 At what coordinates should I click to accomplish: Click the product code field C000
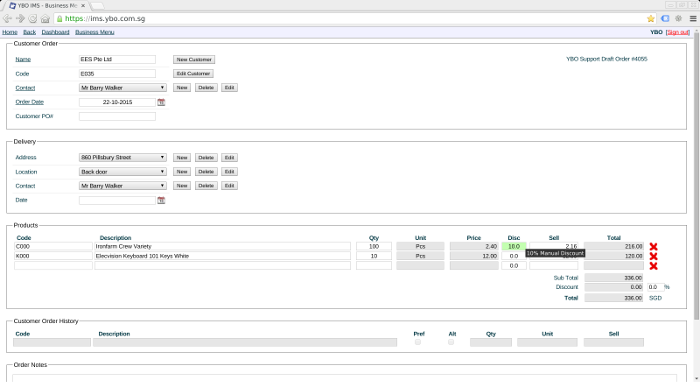[x=53, y=246]
